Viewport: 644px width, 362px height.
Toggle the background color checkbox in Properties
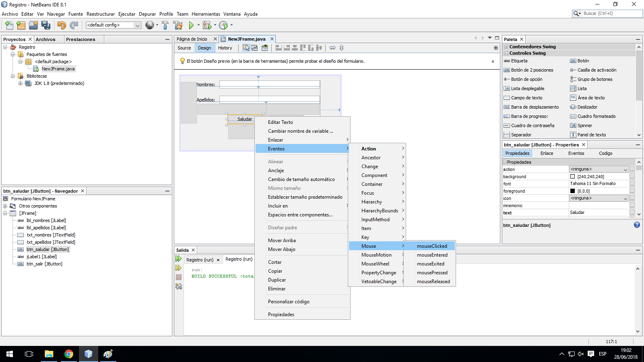[573, 176]
